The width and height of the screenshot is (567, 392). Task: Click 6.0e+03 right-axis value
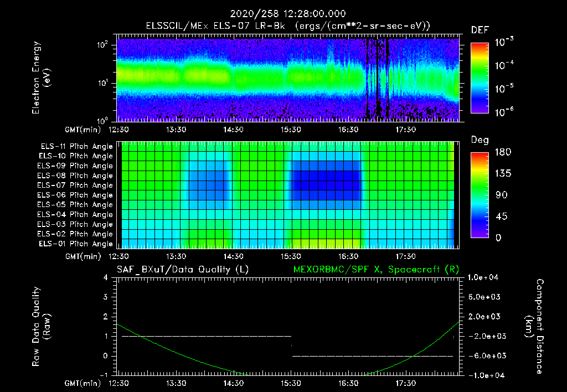[x=484, y=297]
